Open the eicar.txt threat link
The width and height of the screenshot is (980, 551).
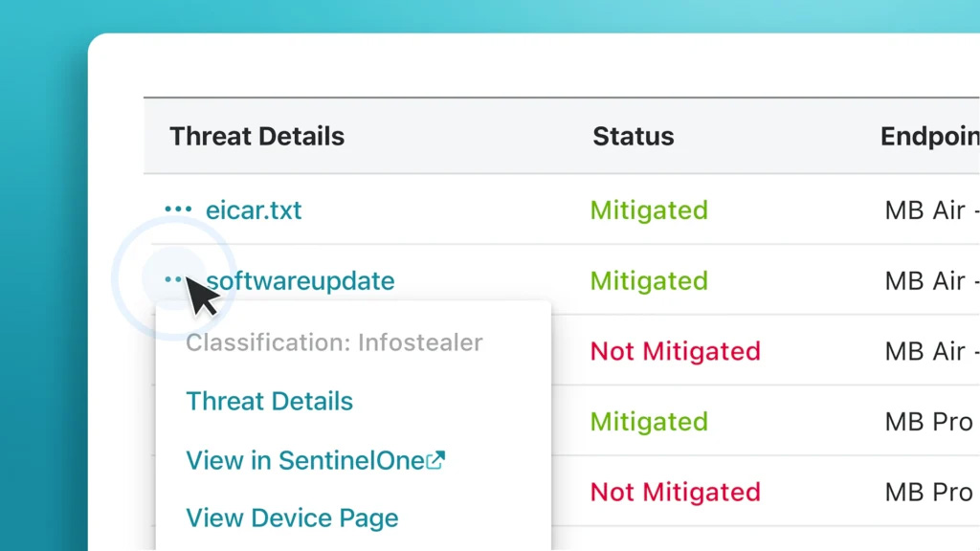pos(254,210)
